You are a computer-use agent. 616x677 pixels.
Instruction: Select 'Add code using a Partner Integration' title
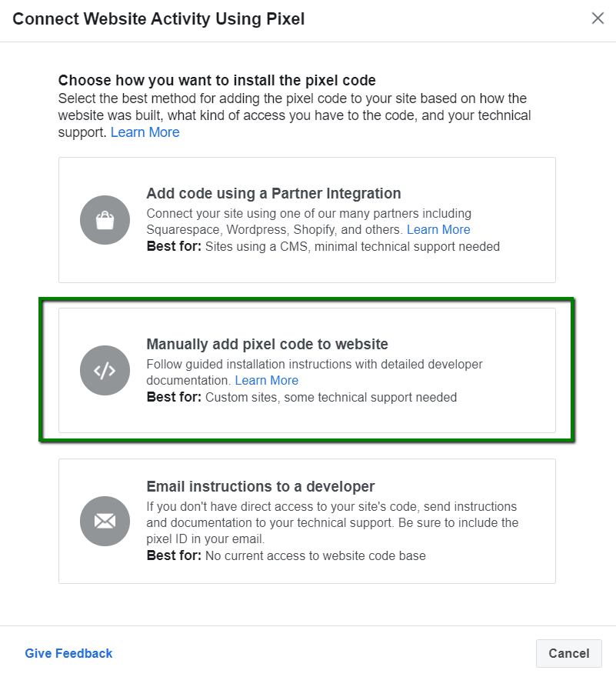pyautogui.click(x=274, y=193)
